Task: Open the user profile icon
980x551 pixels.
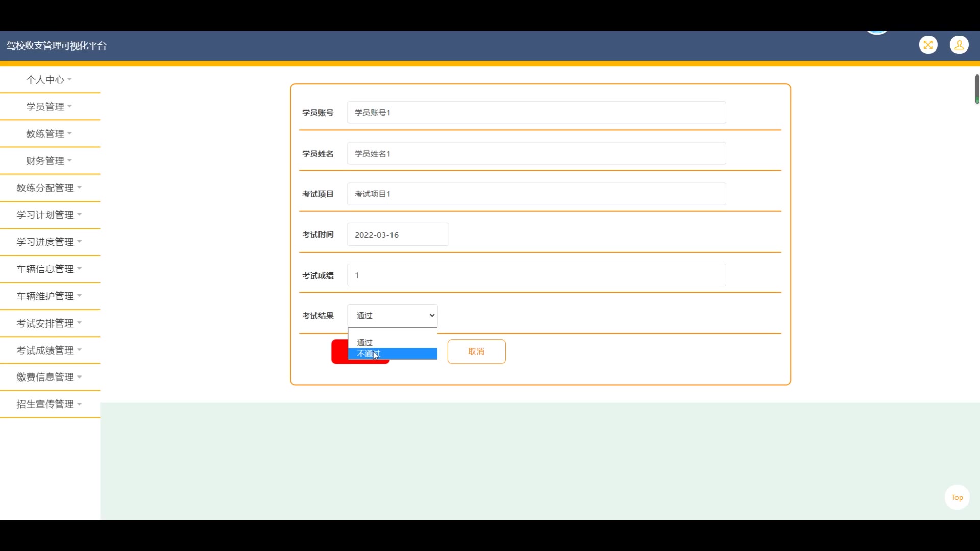Action: coord(959,45)
